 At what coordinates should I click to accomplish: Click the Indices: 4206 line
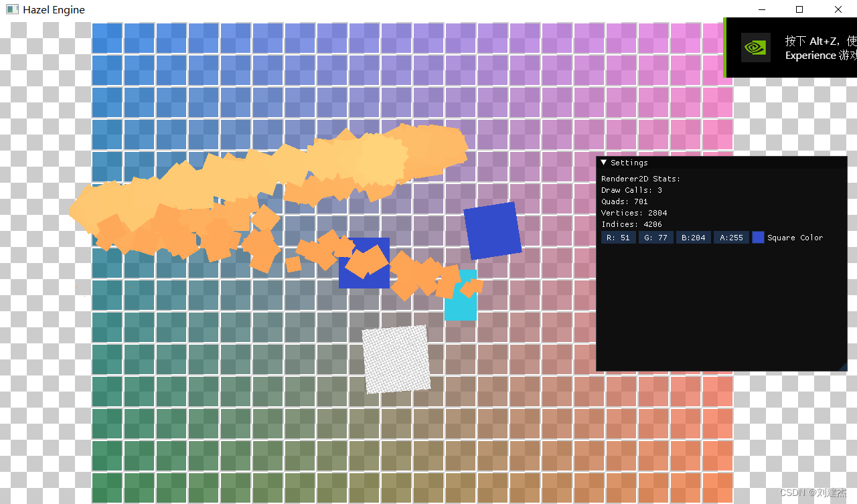(631, 224)
